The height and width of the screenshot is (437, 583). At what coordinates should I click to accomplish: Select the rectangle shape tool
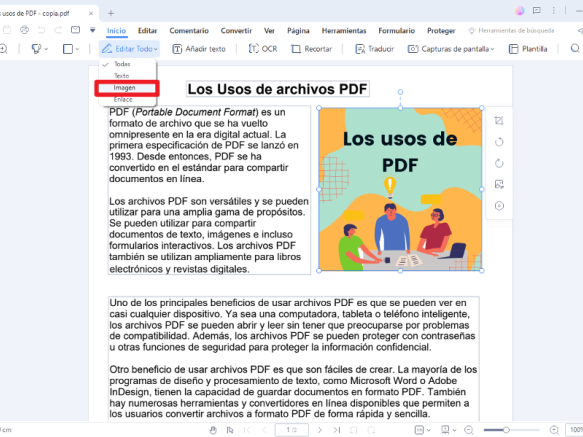point(68,49)
